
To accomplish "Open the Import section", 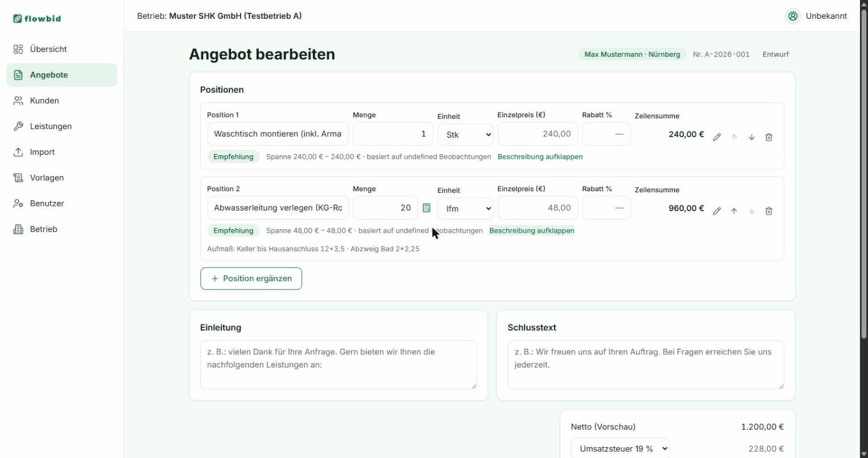I will [x=61, y=152].
